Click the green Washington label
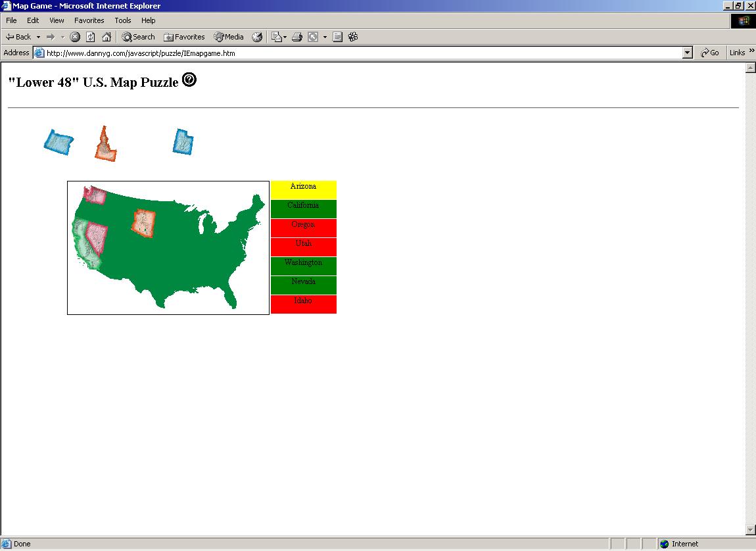Image resolution: width=756 pixels, height=551 pixels. click(x=304, y=266)
